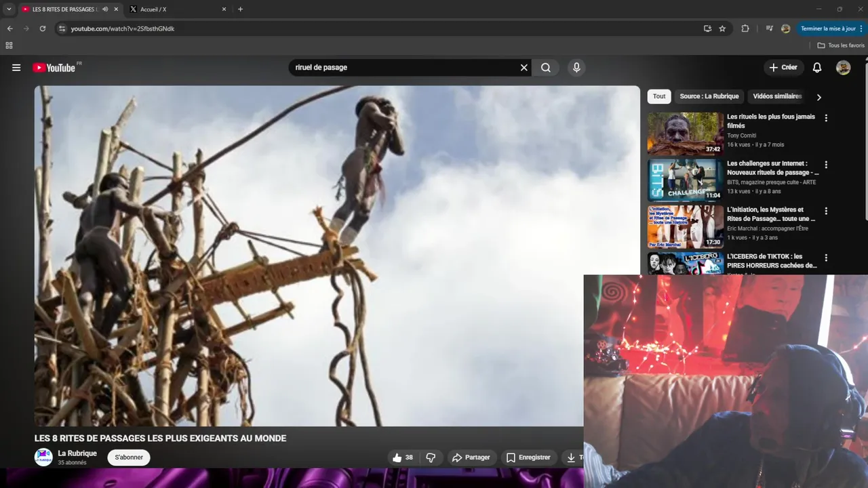This screenshot has height=488, width=868.
Task: Open the L'ICEBERG de TIKTOK title
Action: 772,261
